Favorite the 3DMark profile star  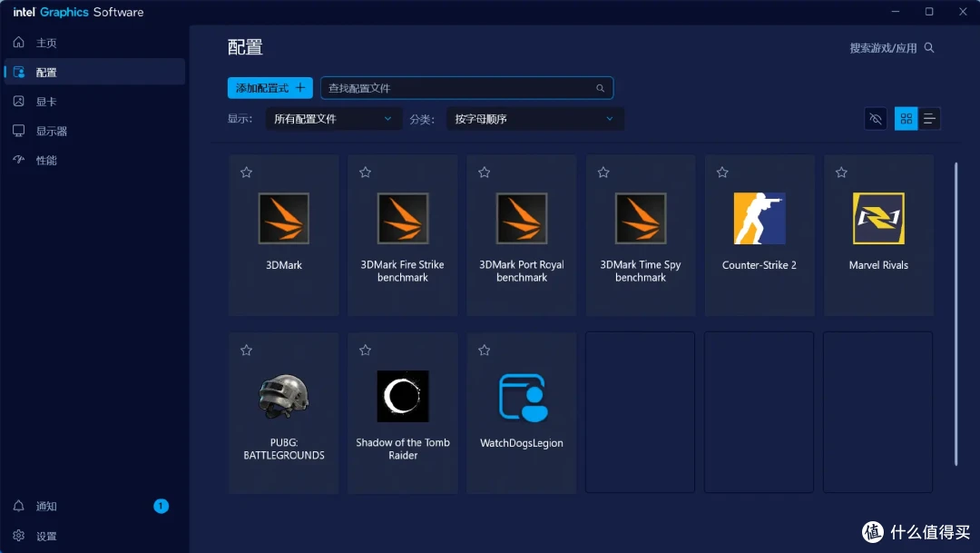point(246,172)
